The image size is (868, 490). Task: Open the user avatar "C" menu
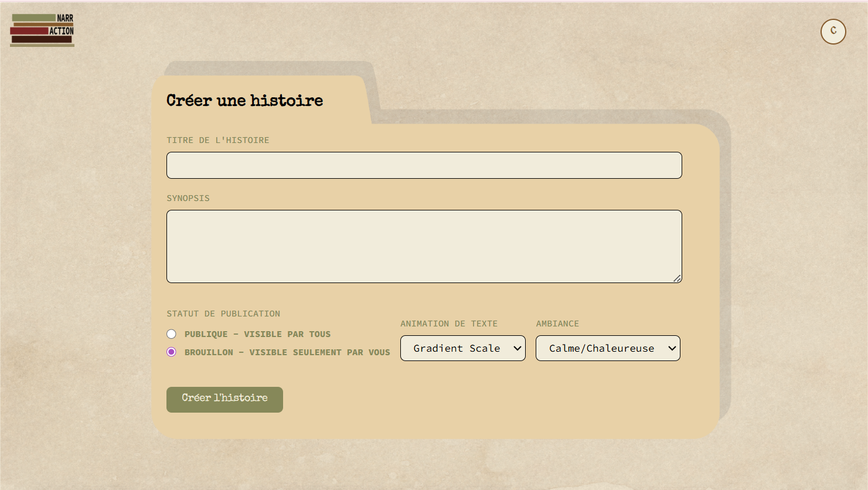click(833, 32)
